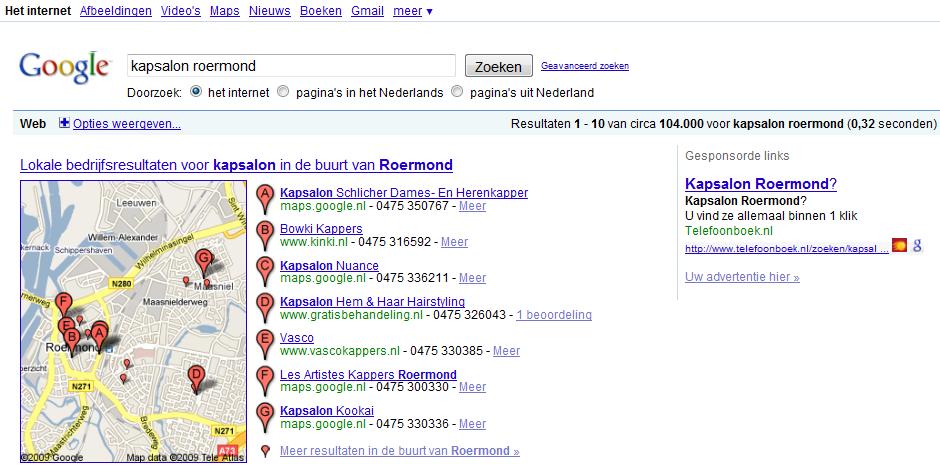Click the Roermond map thumbnail
The image size is (940, 468).
133,322
